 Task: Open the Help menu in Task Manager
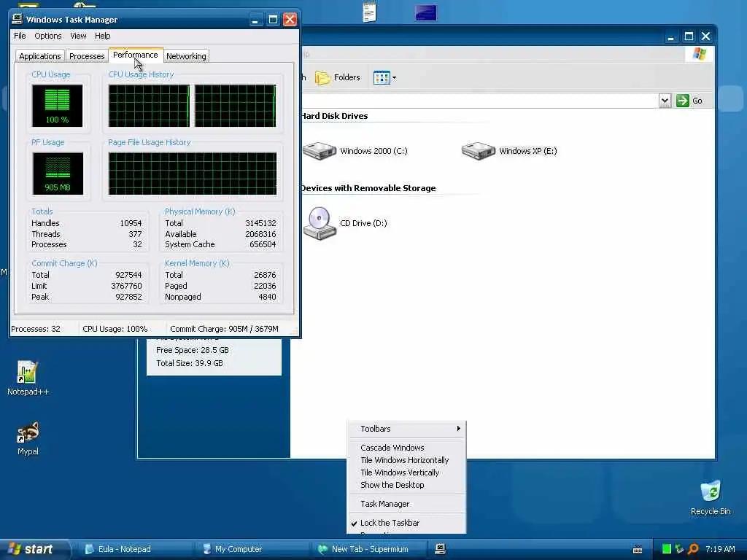tap(102, 36)
